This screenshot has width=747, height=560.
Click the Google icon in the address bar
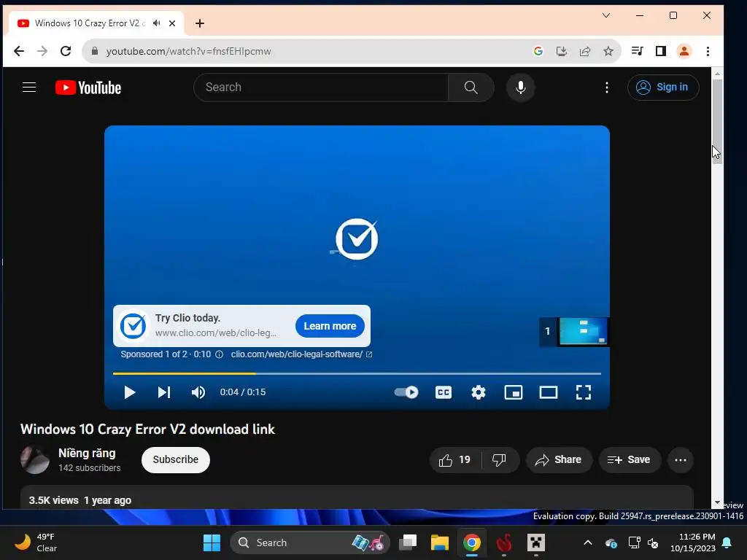coord(538,51)
